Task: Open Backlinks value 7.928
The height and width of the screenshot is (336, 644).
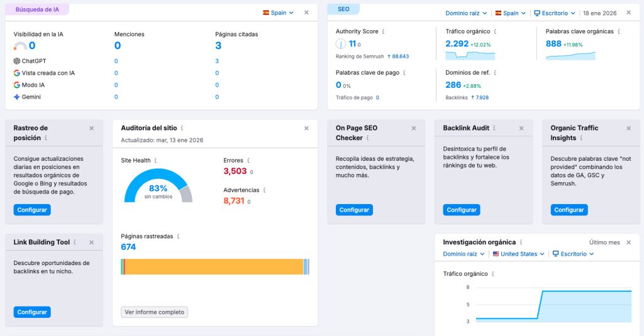Action: (482, 97)
